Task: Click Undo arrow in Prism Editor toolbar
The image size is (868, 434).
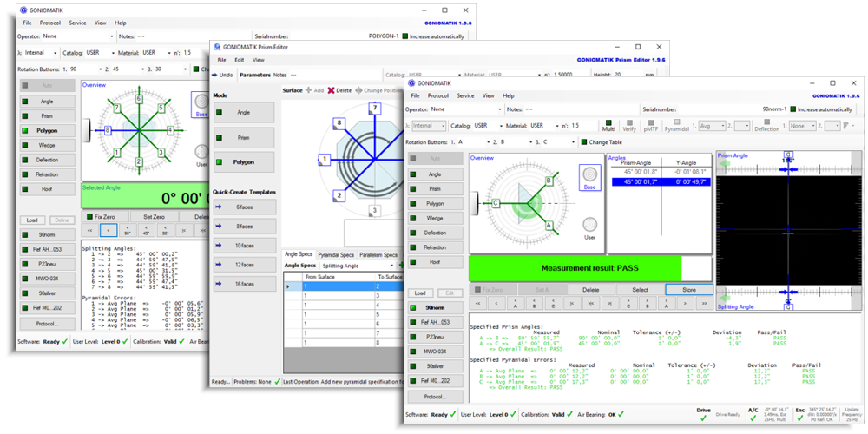Action: tap(216, 74)
